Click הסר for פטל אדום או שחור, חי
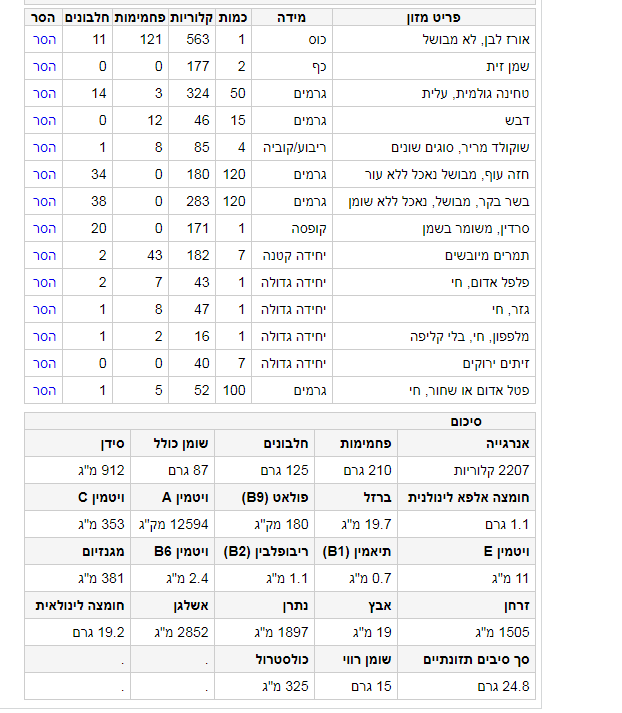Image resolution: width=622 pixels, height=713 pixels. [44, 390]
